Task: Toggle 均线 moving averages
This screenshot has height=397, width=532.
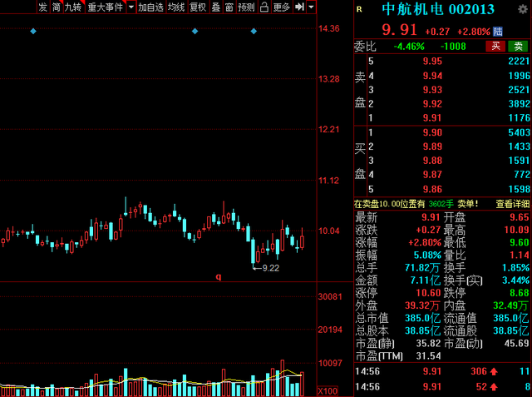Action: [x=176, y=7]
